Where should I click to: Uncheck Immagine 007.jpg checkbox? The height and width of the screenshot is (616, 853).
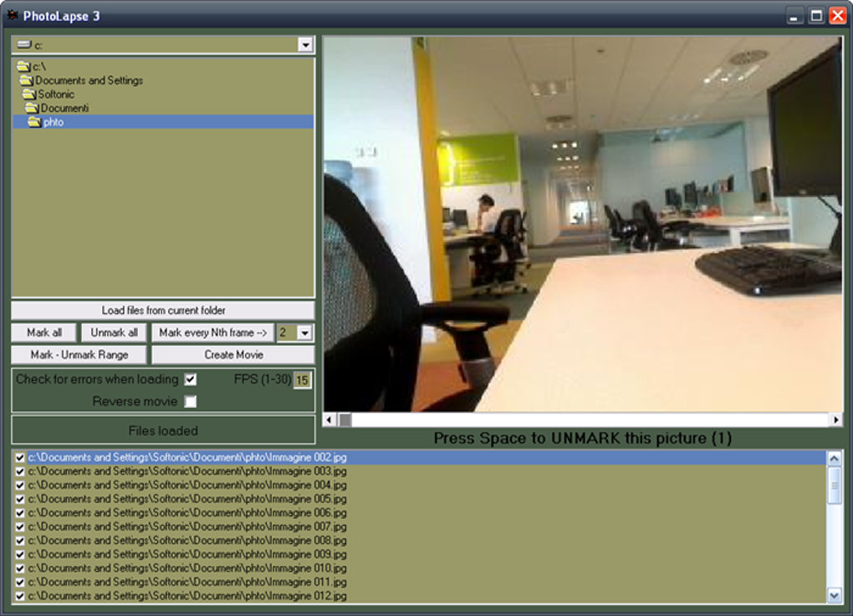pos(19,527)
